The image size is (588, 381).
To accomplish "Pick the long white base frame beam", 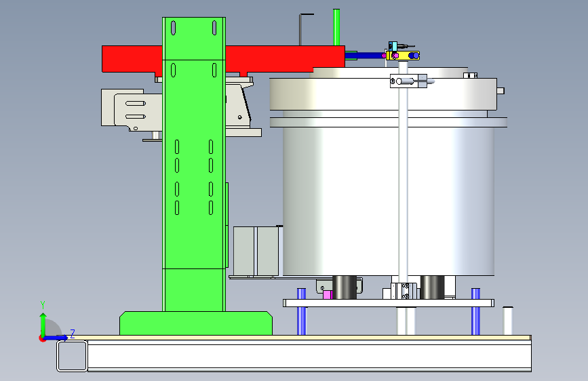I will [x=309, y=355].
